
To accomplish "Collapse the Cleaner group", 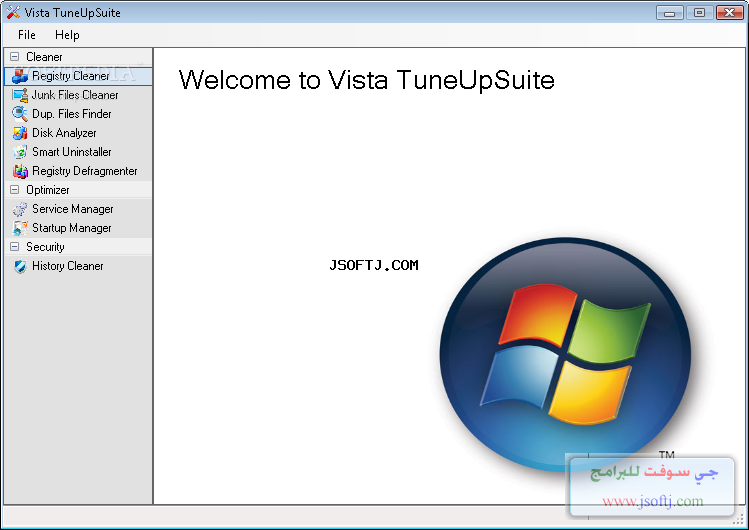I will coord(15,57).
